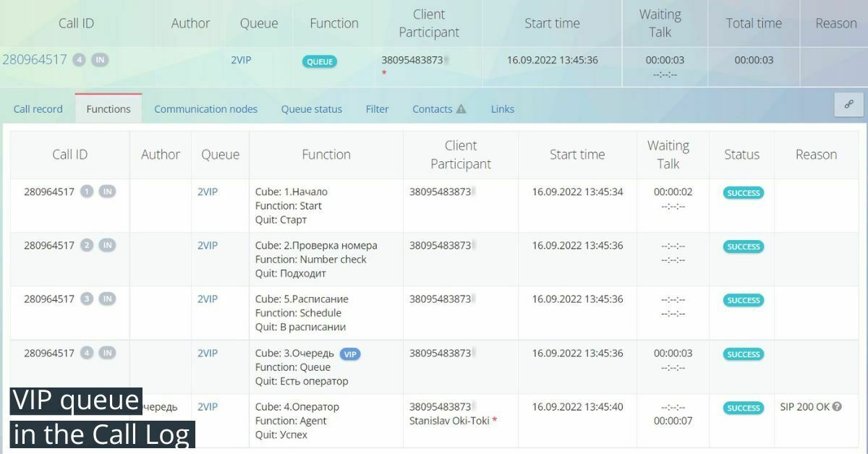Screen dimensions: 868x454
Task: Click the SUCCESS badge on Cube 4.Оператор row
Action: tap(742, 408)
